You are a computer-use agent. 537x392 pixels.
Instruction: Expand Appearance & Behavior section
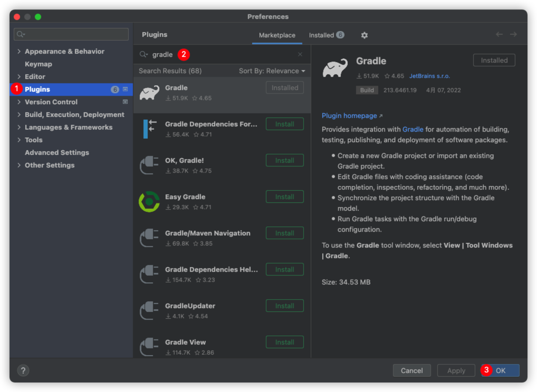(19, 51)
